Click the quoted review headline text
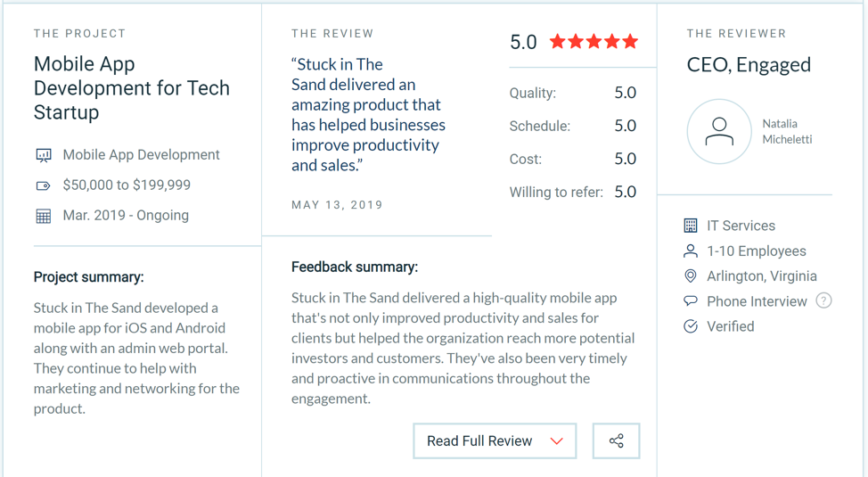868x477 pixels. [368, 115]
